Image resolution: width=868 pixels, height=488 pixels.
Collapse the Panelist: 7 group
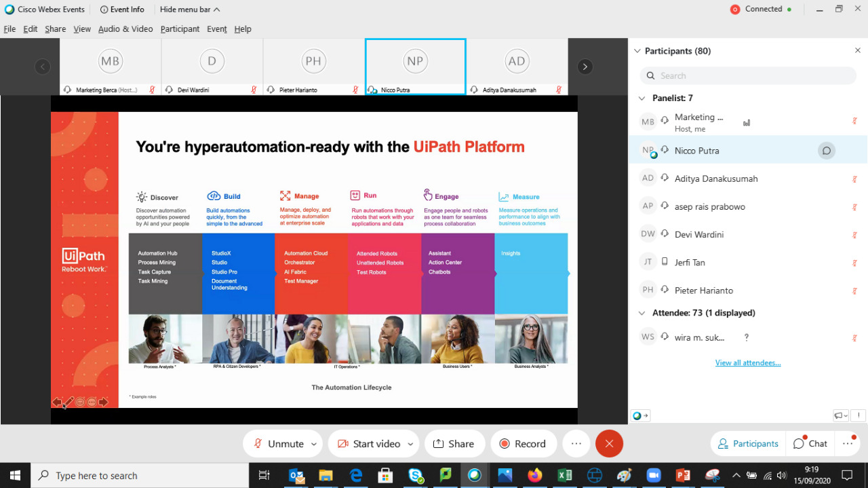(642, 98)
